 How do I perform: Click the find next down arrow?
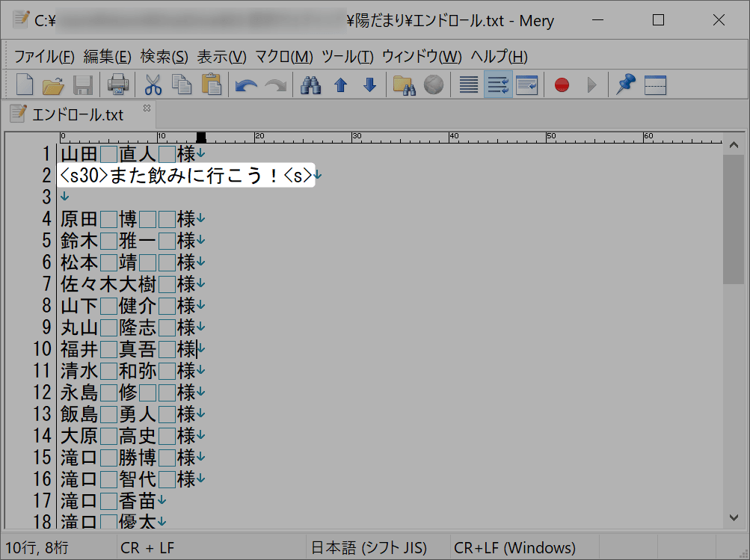tap(369, 85)
